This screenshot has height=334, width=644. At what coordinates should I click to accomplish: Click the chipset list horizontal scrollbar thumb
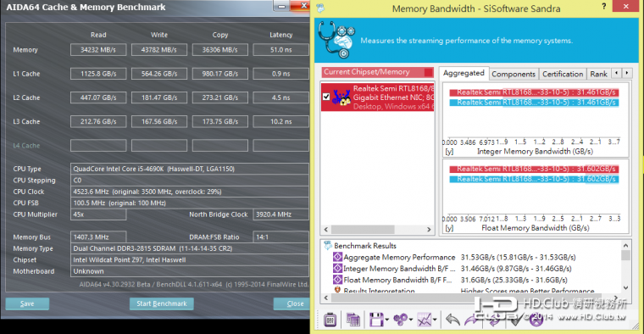click(363, 229)
